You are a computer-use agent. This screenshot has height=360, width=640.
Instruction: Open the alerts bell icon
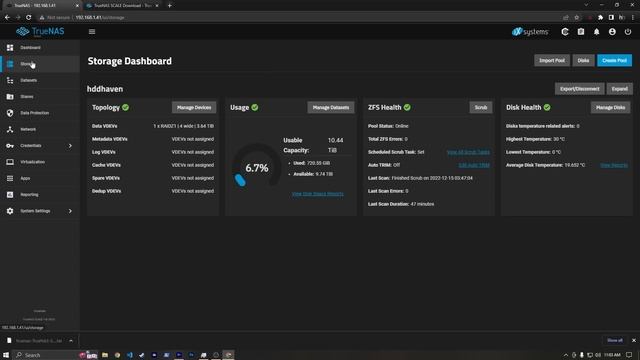pyautogui.click(x=596, y=31)
